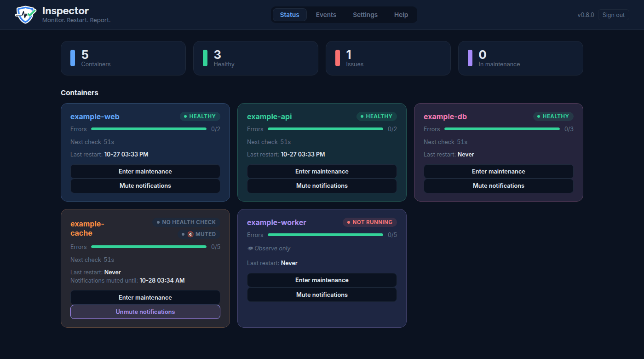Click the eye icon beside Observe only
644x359 pixels.
tap(250, 249)
